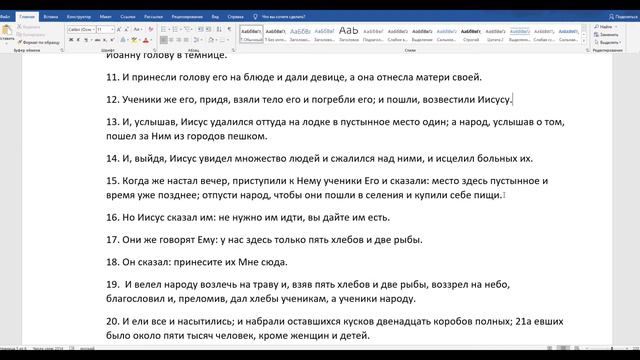Click the Decrease Indent icon
640x360 pixels.
[x=200, y=29]
